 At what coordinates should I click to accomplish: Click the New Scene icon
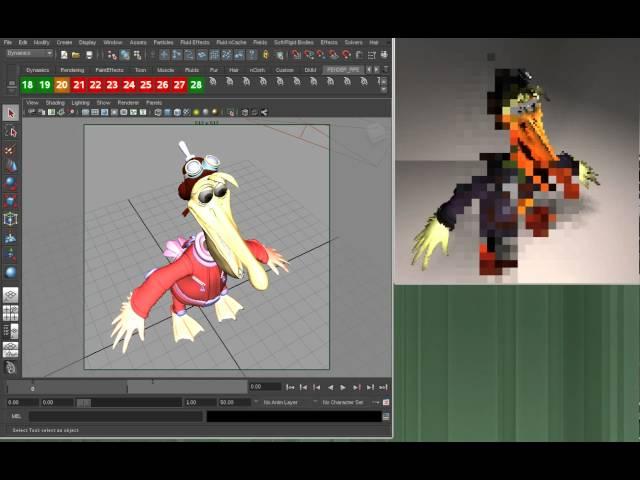pyautogui.click(x=64, y=55)
